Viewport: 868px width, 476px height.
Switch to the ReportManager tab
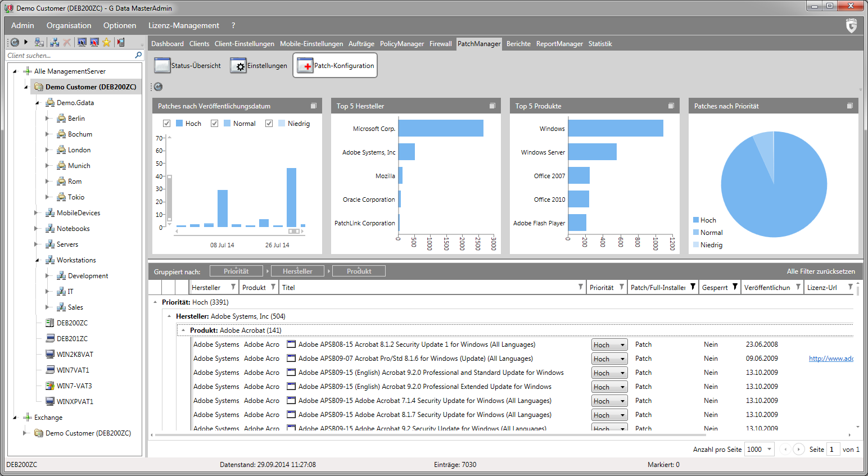tap(559, 44)
